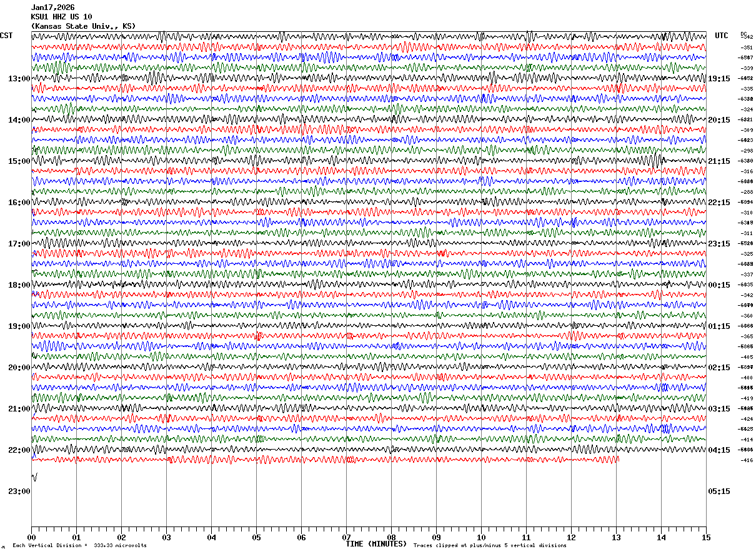The width and height of the screenshot is (756, 554).
Task: Click the station name (Kansas State Univ., KS)
Action: point(83,26)
